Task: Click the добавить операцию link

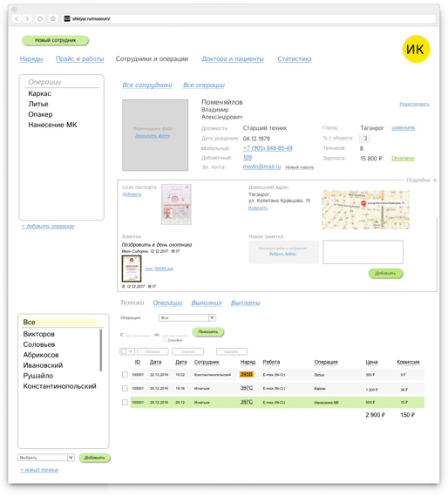Action: coord(48,226)
